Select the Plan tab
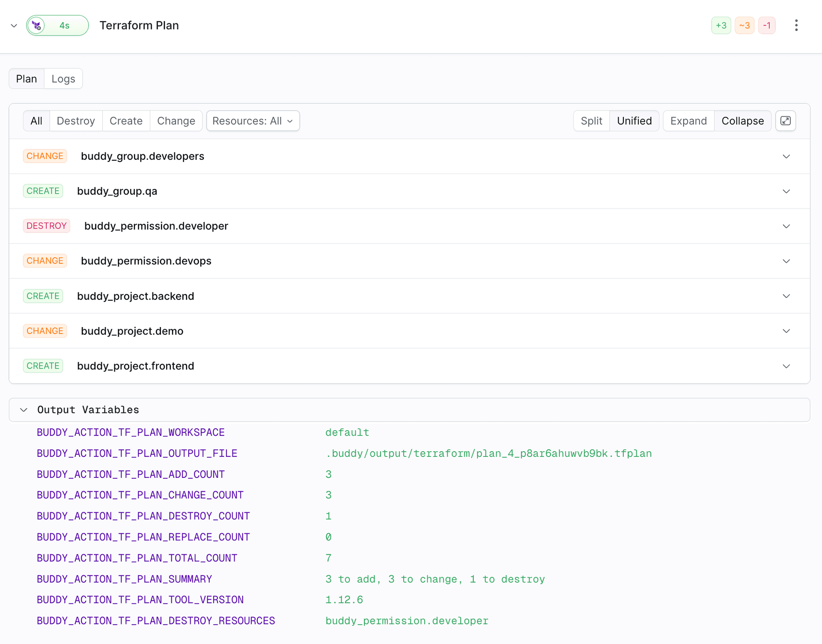Image resolution: width=822 pixels, height=644 pixels. [x=27, y=79]
